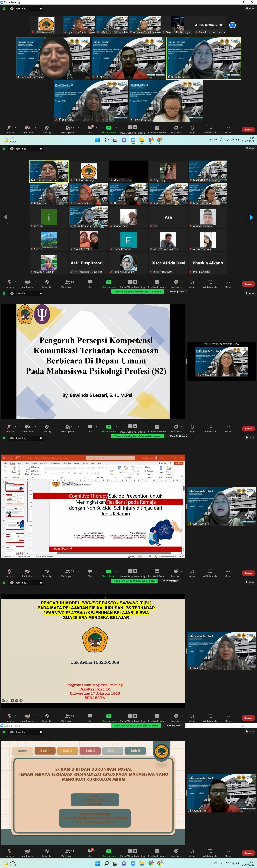
Task: Unmute microphone in the 92-participant toolbar
Action: point(9,129)
